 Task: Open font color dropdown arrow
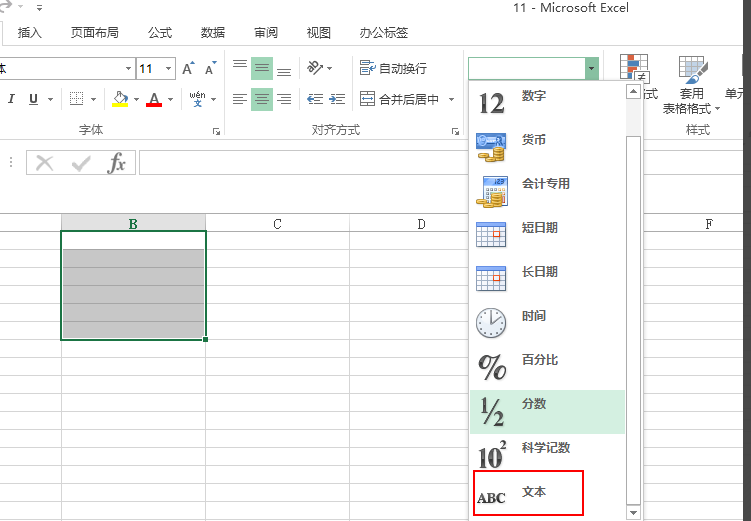(x=171, y=100)
